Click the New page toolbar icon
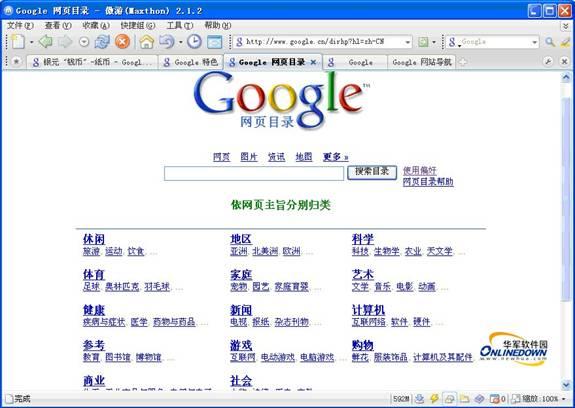Image resolution: width=575 pixels, height=408 pixels. (x=18, y=41)
